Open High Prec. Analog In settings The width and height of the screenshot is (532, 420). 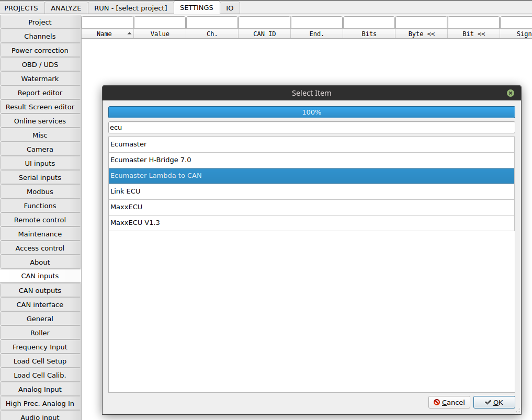click(40, 404)
